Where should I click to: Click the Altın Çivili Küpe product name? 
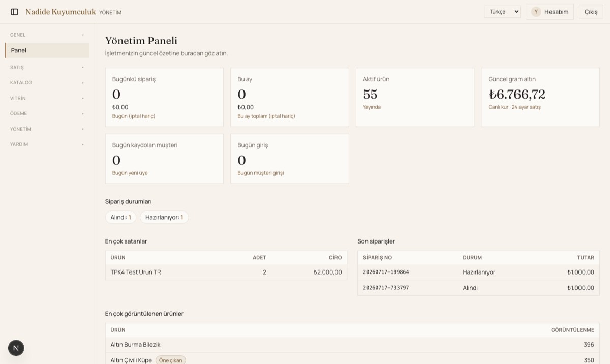click(x=131, y=360)
